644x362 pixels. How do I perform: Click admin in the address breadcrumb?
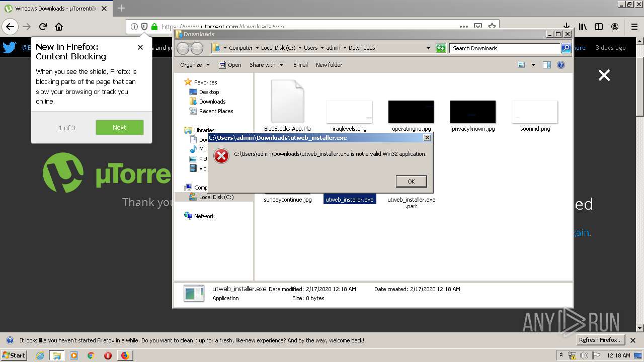point(333,48)
